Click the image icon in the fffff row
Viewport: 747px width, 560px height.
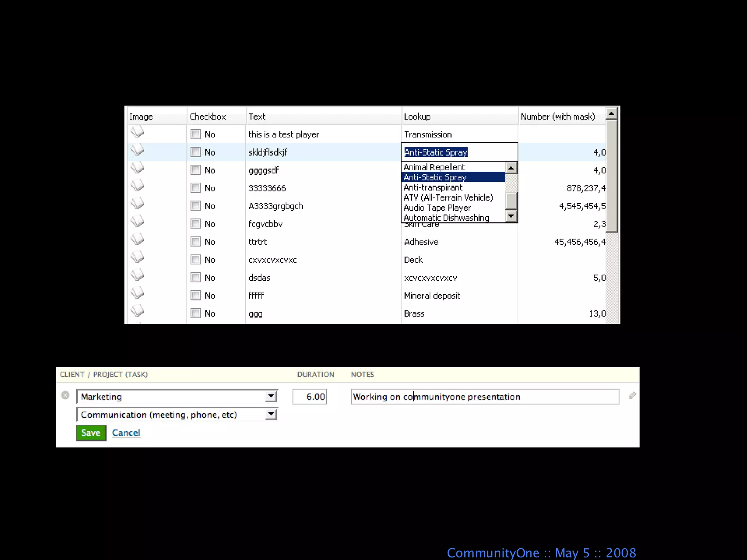(138, 293)
